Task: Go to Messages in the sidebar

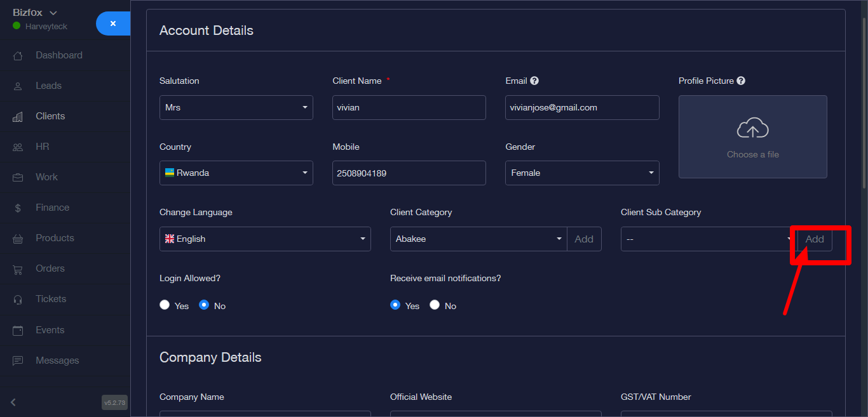Action: click(57, 361)
